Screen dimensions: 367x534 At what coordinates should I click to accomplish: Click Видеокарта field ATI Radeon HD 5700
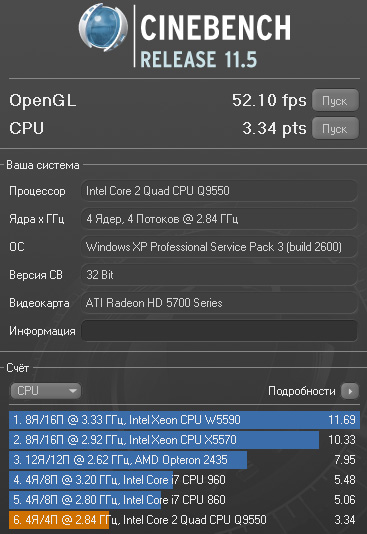219,303
